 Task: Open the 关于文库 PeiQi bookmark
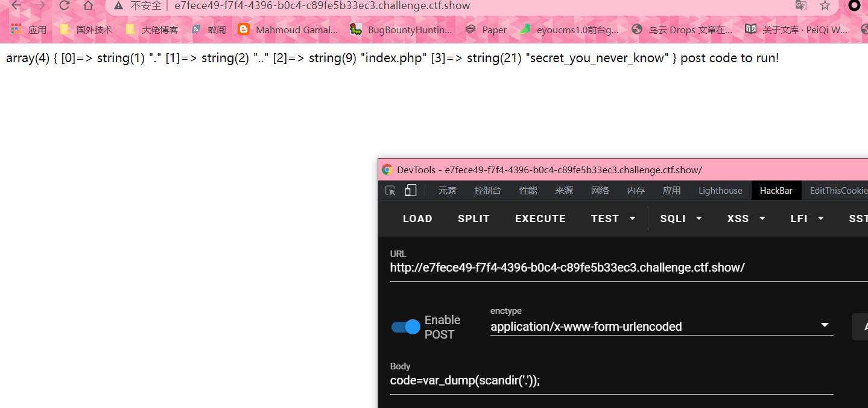click(796, 30)
